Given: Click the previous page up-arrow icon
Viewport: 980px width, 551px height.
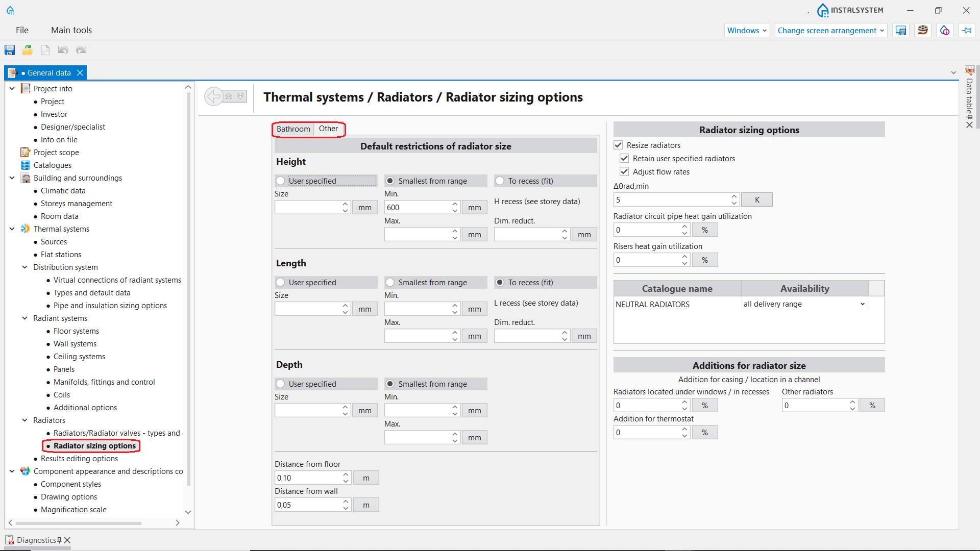Looking at the screenshot, I should [x=229, y=96].
